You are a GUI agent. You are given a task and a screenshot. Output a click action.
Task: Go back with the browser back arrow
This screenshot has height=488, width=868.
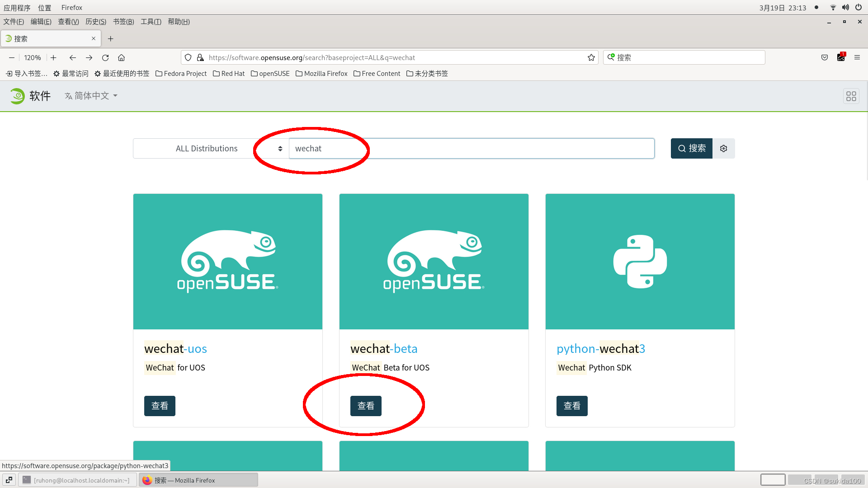pos(72,58)
